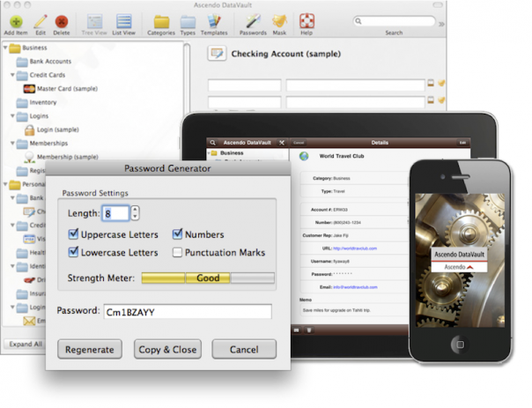The width and height of the screenshot is (532, 408).
Task: Click the generated Password field
Action: pos(188,312)
